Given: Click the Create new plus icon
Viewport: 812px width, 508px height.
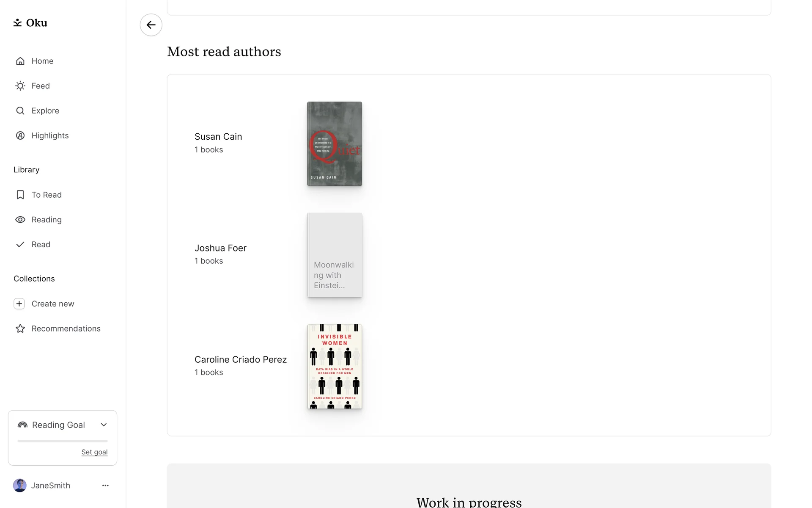Looking at the screenshot, I should click(x=19, y=304).
